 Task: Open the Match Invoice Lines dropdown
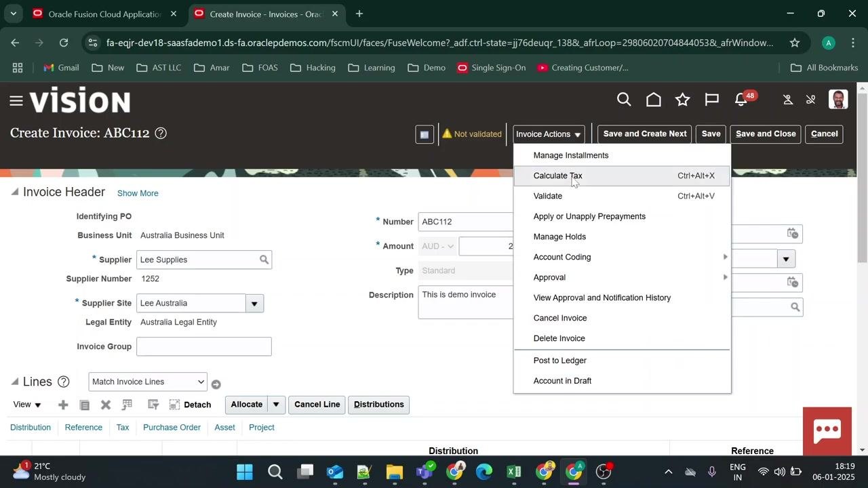point(147,382)
